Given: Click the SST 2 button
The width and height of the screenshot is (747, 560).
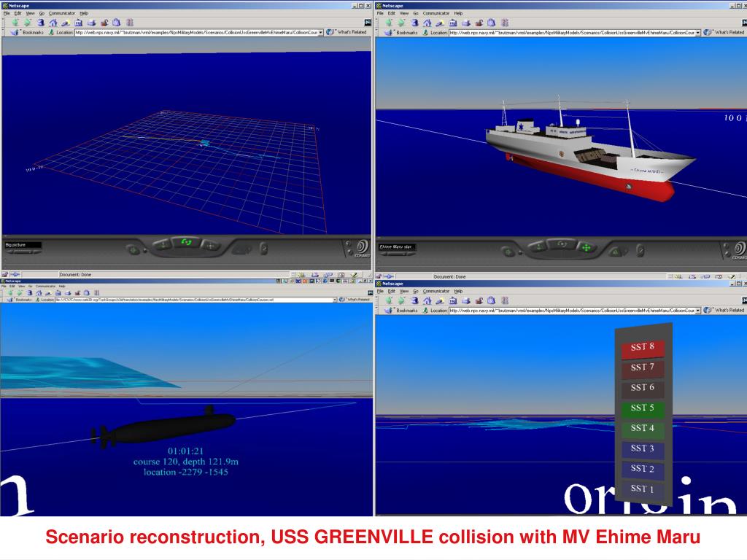Looking at the screenshot, I should pos(643,469).
